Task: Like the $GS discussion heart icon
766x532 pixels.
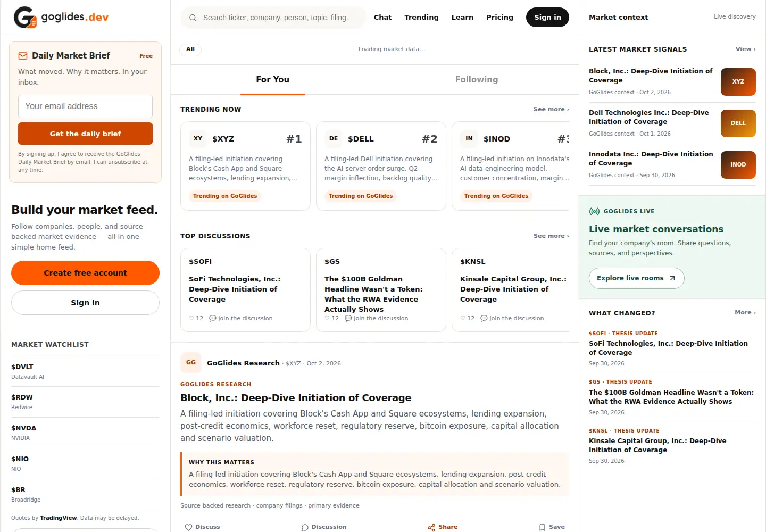Action: [x=327, y=318]
